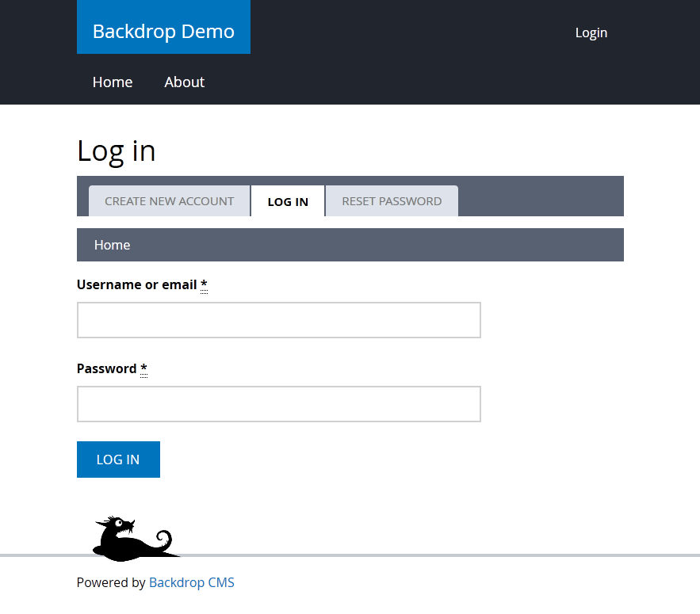This screenshot has width=700, height=614.
Task: Go to Home in main navigation menu
Action: (113, 82)
